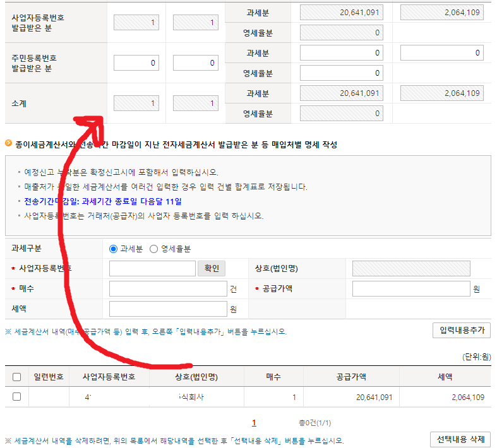Click the greyed 상호(법인명) field

click(410, 269)
